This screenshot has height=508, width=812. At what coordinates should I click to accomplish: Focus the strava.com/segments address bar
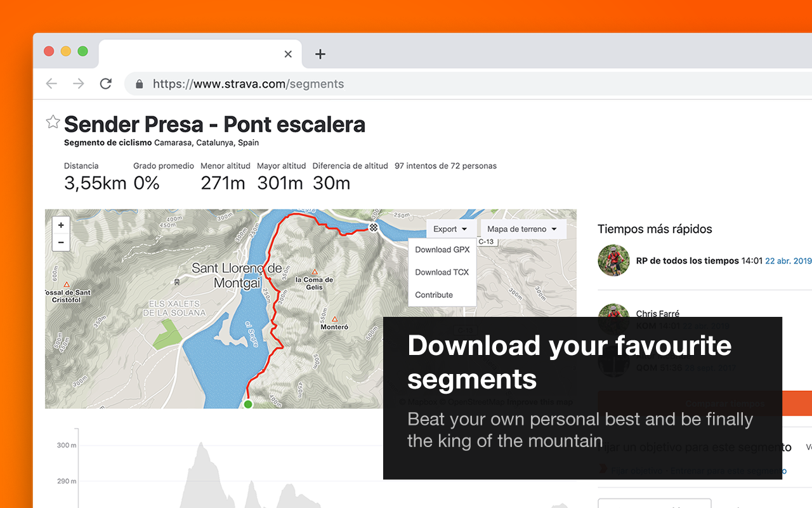coord(469,84)
